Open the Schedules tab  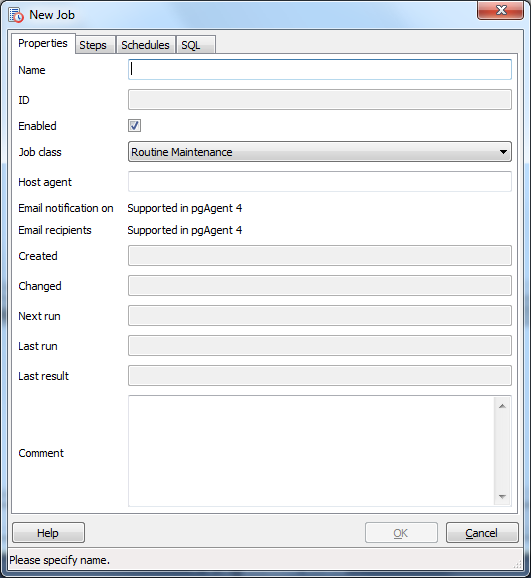click(x=145, y=45)
